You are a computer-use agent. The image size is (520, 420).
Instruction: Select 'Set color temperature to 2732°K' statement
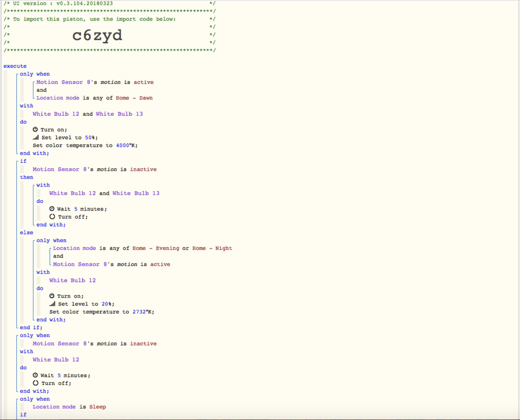102,312
